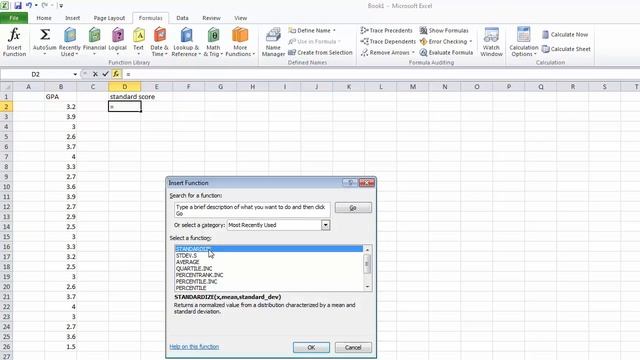This screenshot has width=640, height=360.
Task: Expand the Define Name dropdown arrow
Action: [x=334, y=31]
